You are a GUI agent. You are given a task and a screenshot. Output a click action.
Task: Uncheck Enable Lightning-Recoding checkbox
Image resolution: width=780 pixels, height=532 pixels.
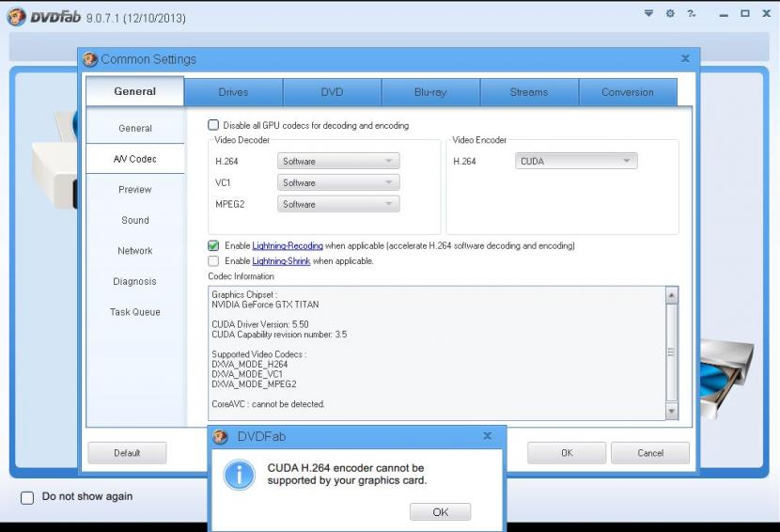coord(213,245)
